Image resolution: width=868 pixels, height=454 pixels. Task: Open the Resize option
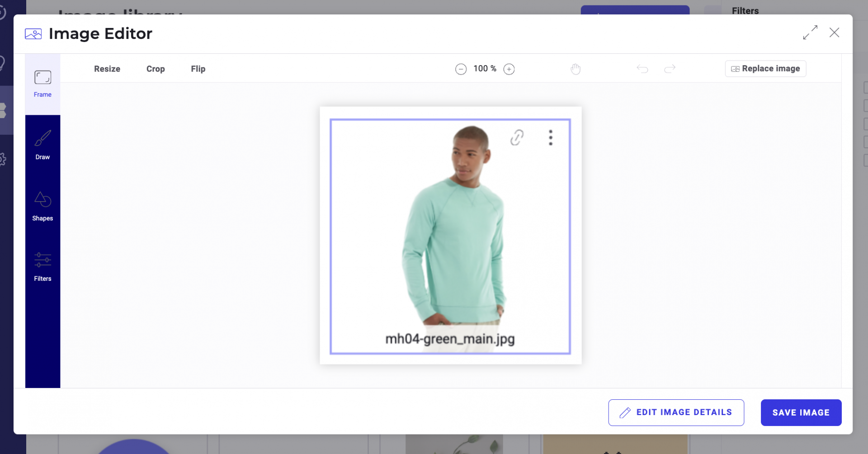(x=107, y=69)
